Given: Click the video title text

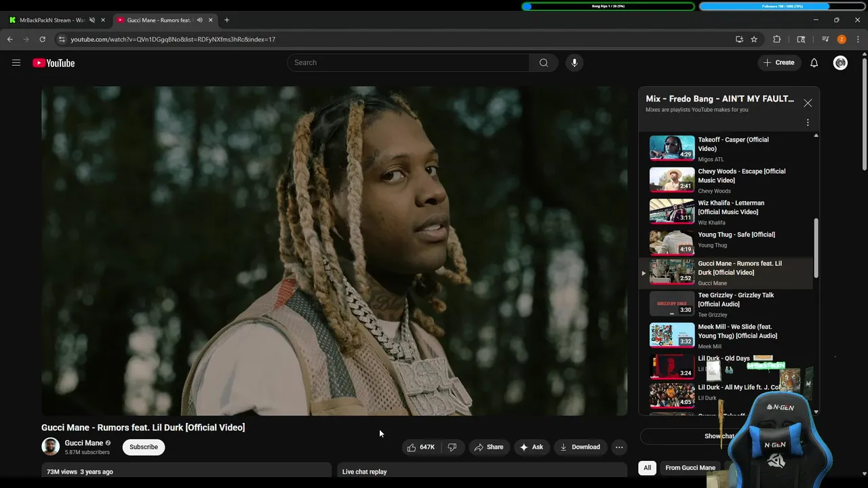Looking at the screenshot, I should pos(143,428).
